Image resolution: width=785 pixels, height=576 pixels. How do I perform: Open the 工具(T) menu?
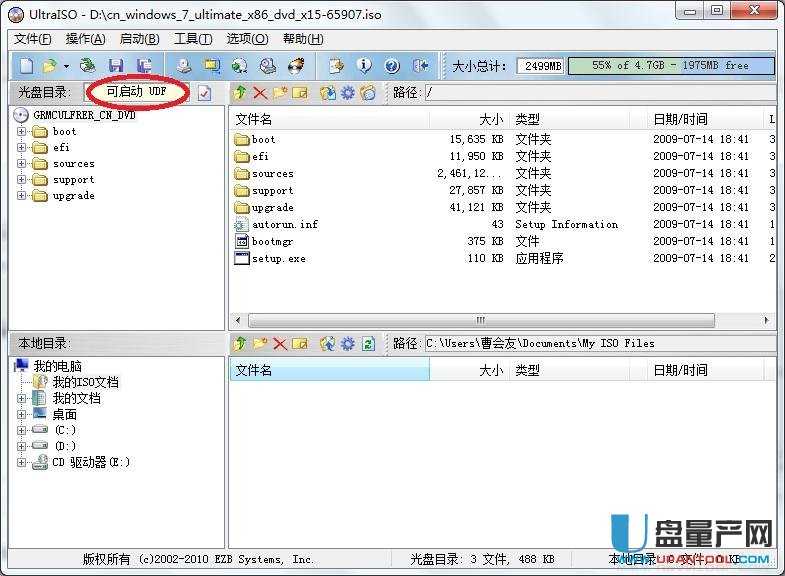click(192, 39)
